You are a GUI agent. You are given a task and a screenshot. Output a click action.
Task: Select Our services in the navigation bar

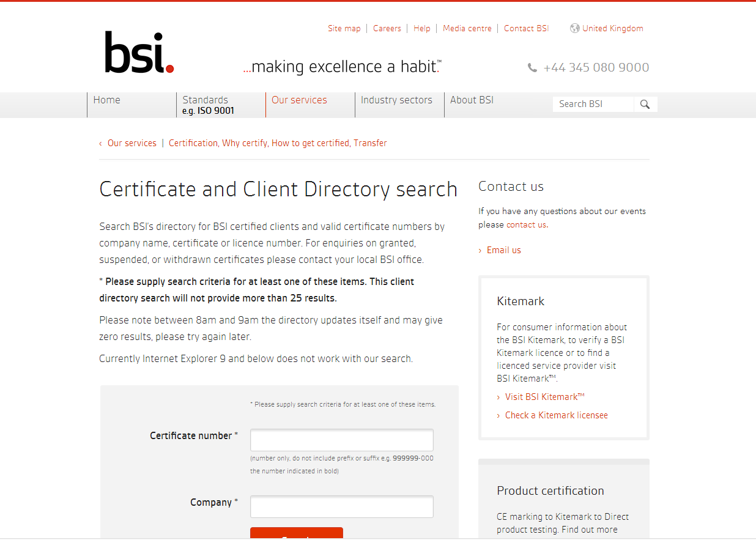tap(299, 100)
